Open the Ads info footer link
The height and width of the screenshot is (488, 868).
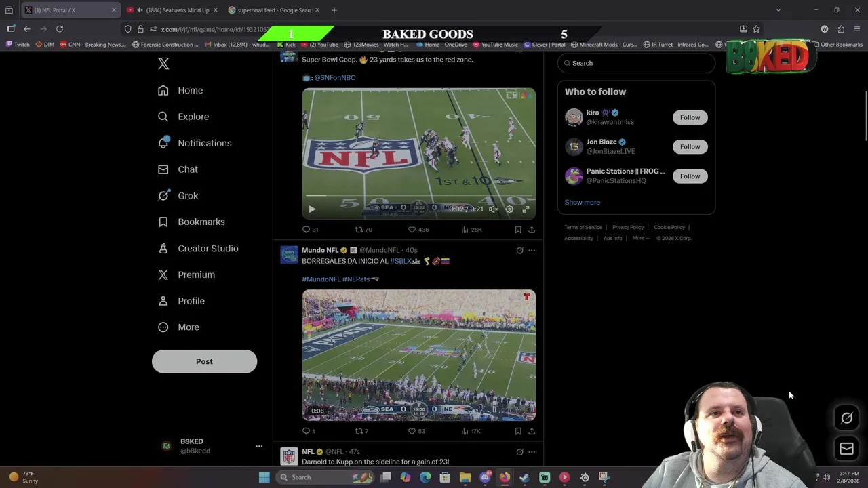pos(612,238)
